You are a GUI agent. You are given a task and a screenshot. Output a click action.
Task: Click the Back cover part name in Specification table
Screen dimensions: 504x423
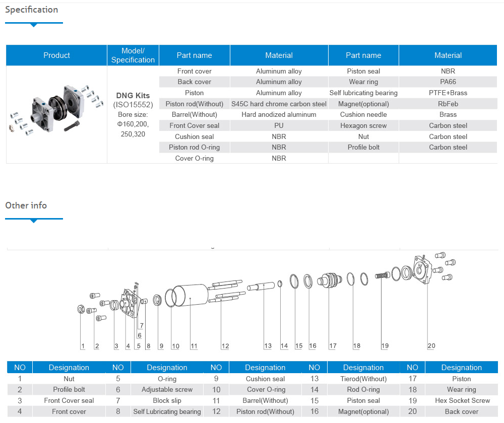(x=195, y=82)
